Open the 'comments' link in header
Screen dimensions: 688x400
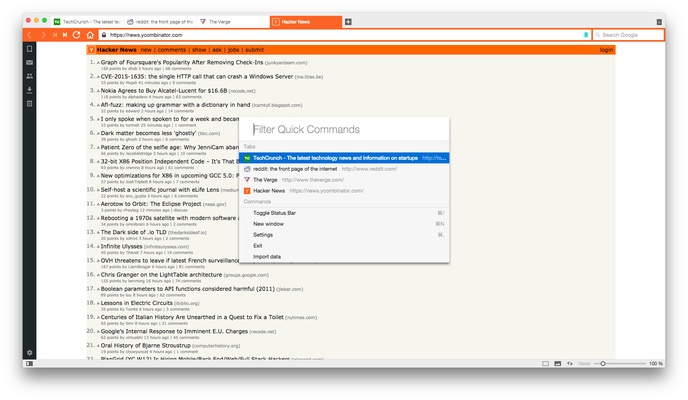(172, 50)
